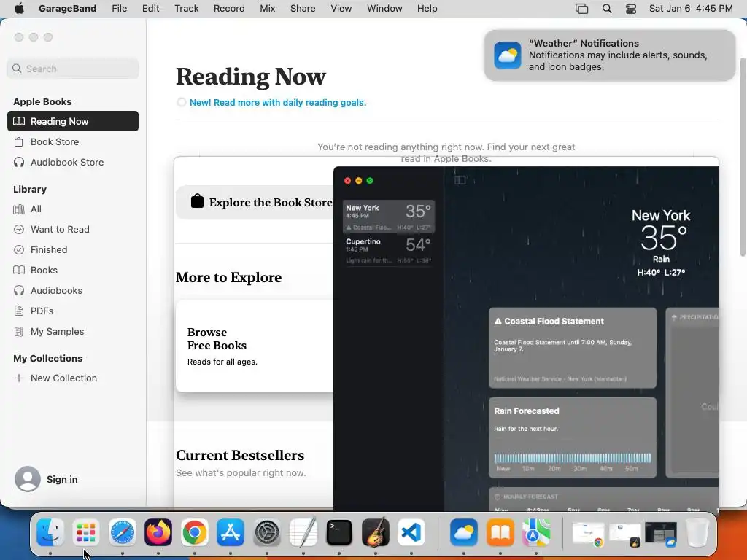Open the Apple menu
The width and height of the screenshot is (747, 560).
[x=19, y=9]
